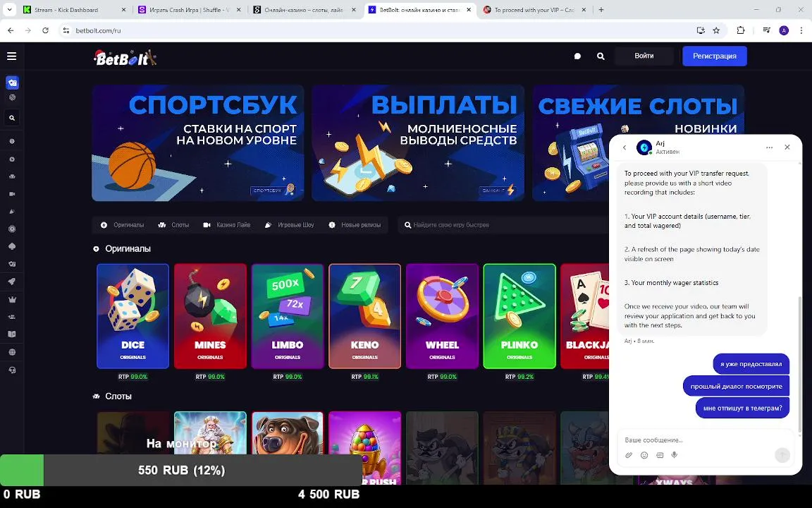The width and height of the screenshot is (812, 508).
Task: Select the Слоты category filter
Action: click(x=173, y=225)
